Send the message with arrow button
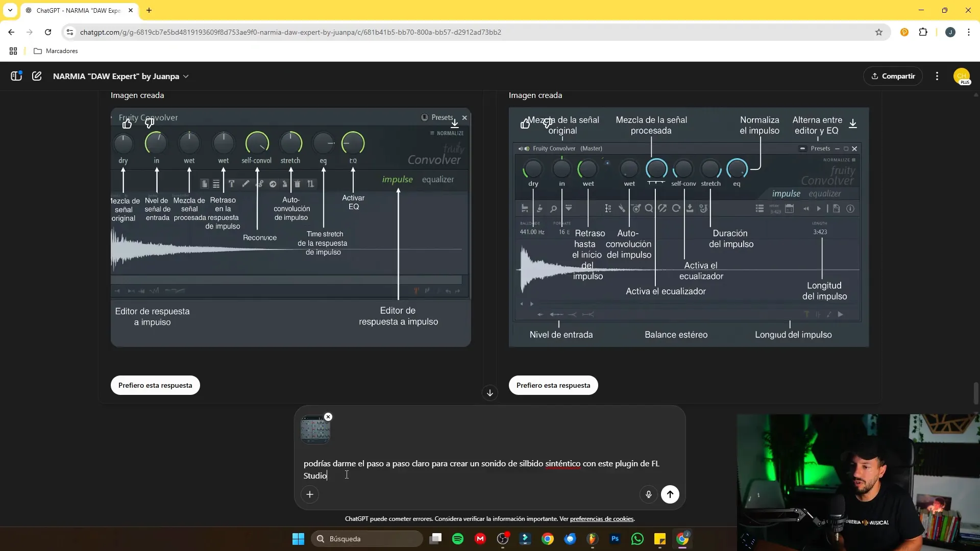Image resolution: width=980 pixels, height=551 pixels. coord(670,494)
